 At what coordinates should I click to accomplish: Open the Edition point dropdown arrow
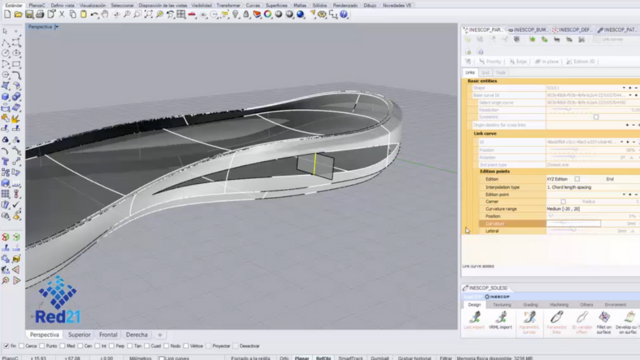tap(624, 194)
